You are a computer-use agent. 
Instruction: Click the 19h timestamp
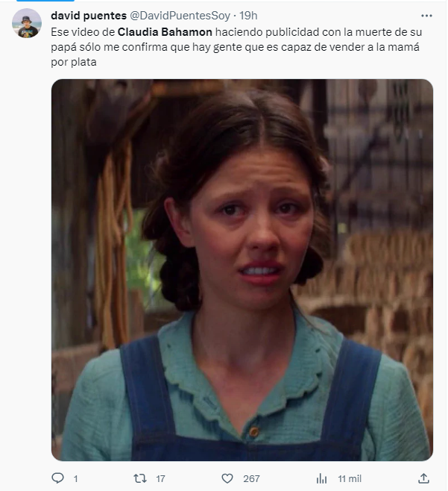(248, 16)
